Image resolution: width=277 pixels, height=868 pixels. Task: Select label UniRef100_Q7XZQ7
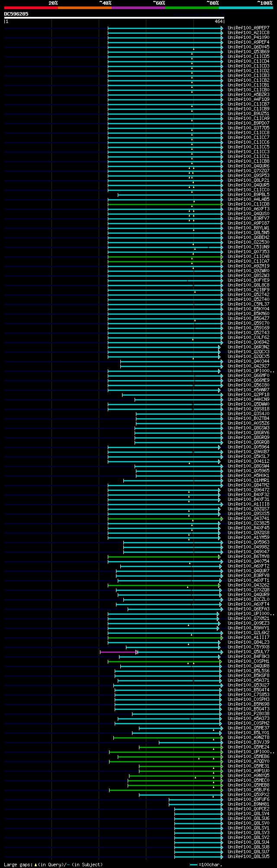[x=248, y=171]
